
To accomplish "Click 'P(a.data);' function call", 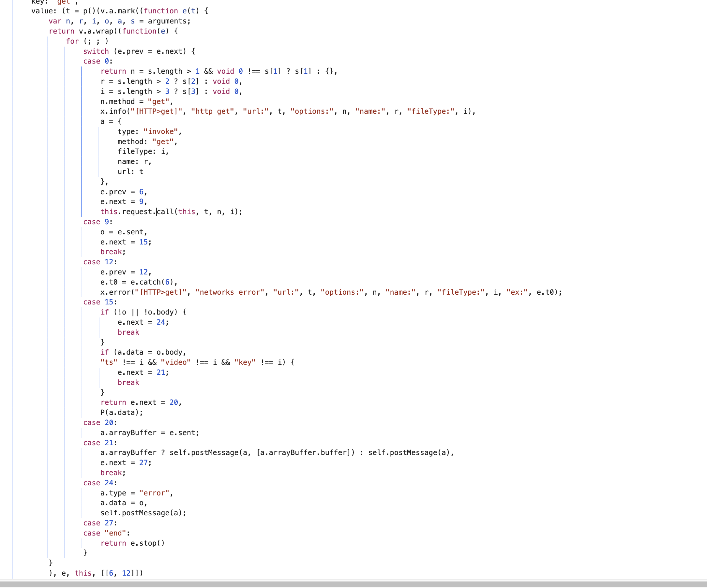I will pyautogui.click(x=122, y=412).
